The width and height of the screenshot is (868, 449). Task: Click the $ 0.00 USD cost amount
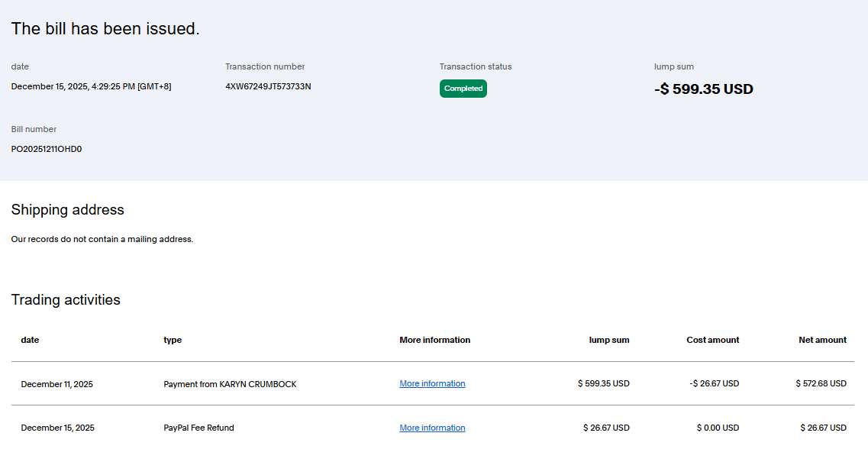coord(718,428)
